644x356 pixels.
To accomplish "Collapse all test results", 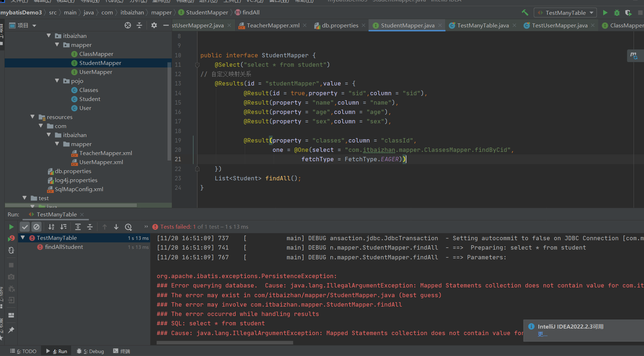I will coord(90,227).
